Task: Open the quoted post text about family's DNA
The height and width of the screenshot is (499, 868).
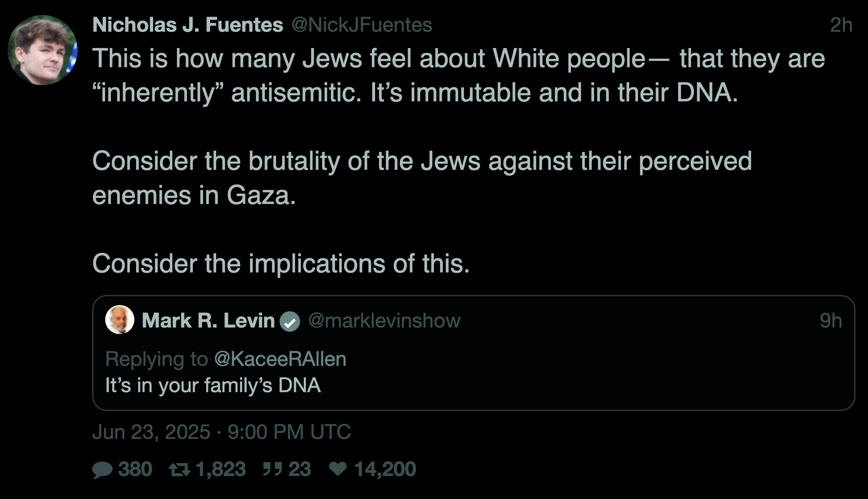Action: (213, 385)
